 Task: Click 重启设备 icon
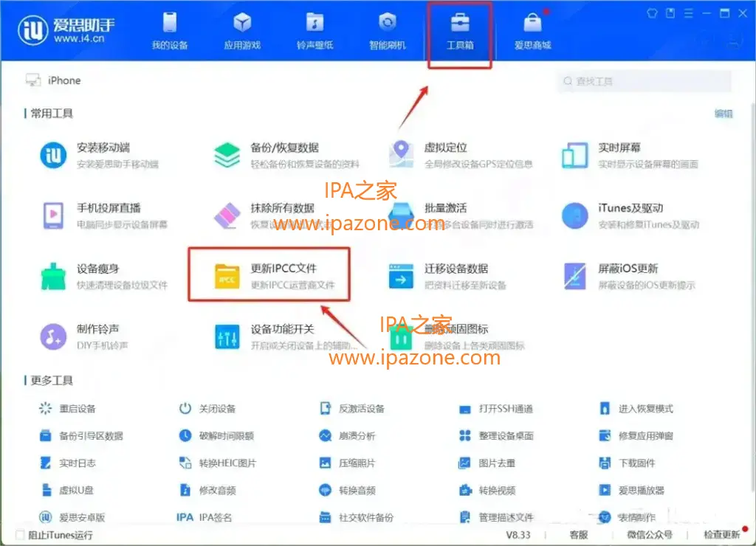pos(45,408)
